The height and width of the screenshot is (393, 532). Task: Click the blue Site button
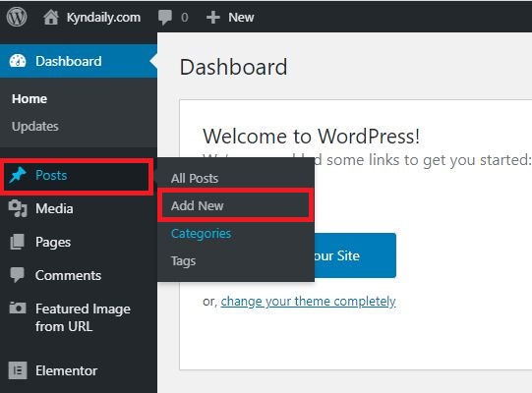point(355,255)
